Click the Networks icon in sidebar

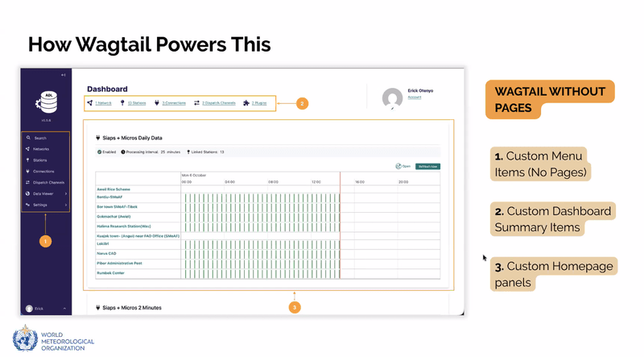coord(28,149)
